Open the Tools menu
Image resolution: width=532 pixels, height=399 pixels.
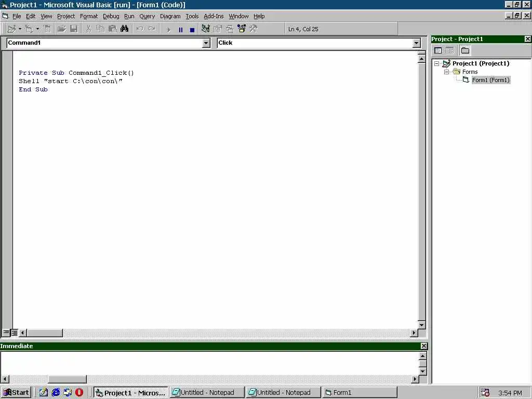coord(192,16)
